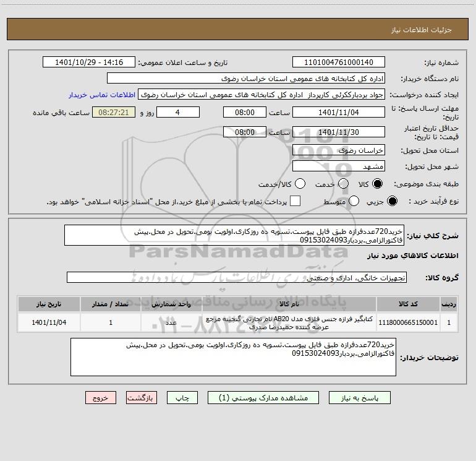Click the response deadline date field 1401/11/04
This screenshot has height=461, width=476.
tap(339, 113)
